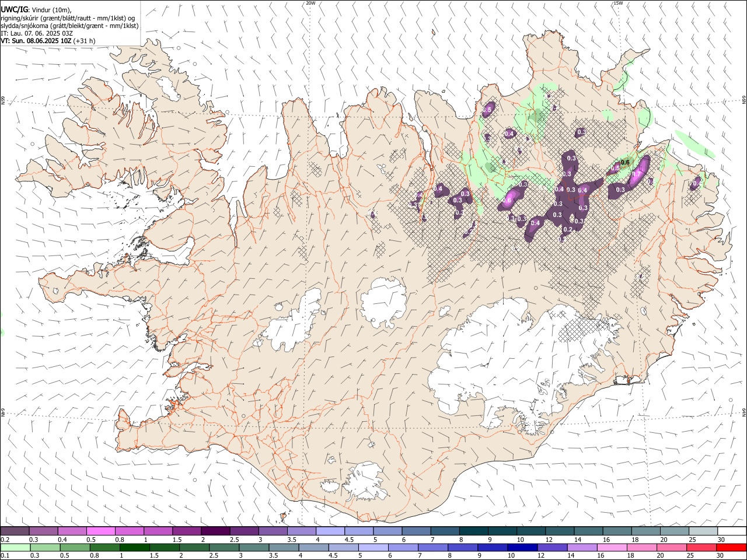Choose the dark teal upper swatch labeled 8
747x560 pixels.
pyautogui.click(x=473, y=531)
